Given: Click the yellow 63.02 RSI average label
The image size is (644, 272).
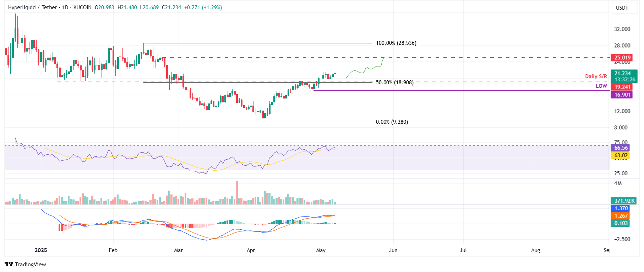Looking at the screenshot, I should click(x=621, y=155).
